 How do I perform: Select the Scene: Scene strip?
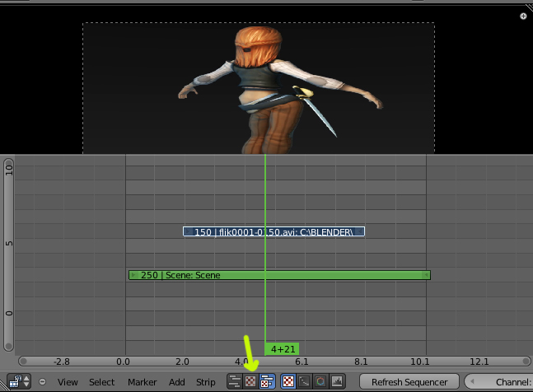(279, 275)
